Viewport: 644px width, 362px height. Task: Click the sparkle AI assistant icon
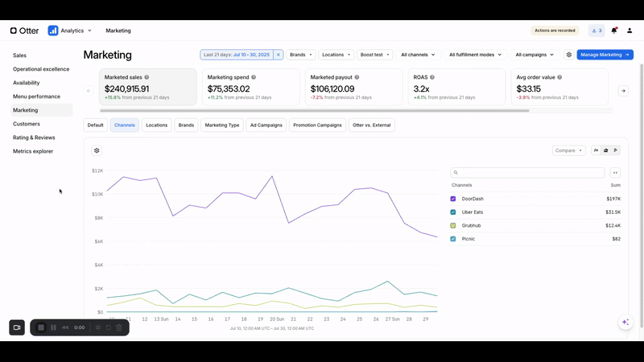pos(625,322)
